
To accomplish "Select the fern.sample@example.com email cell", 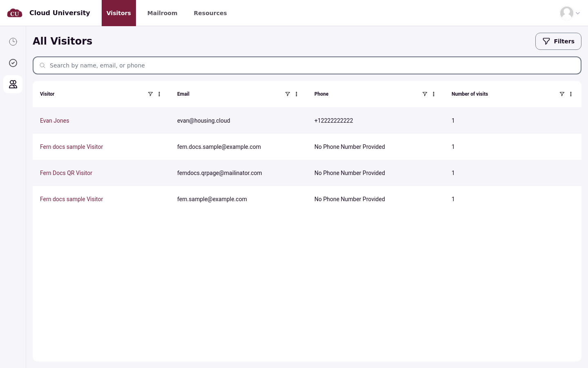I will (x=212, y=199).
